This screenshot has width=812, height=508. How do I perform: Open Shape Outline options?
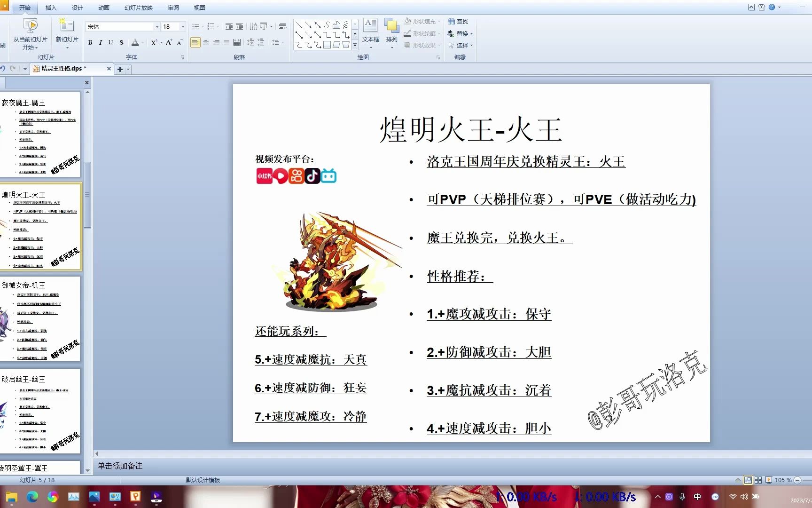click(422, 33)
